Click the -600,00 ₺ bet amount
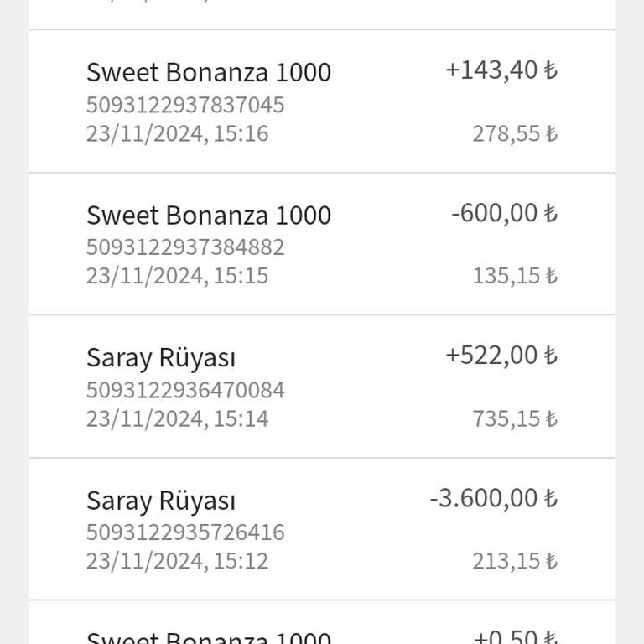The width and height of the screenshot is (644, 644). click(503, 213)
